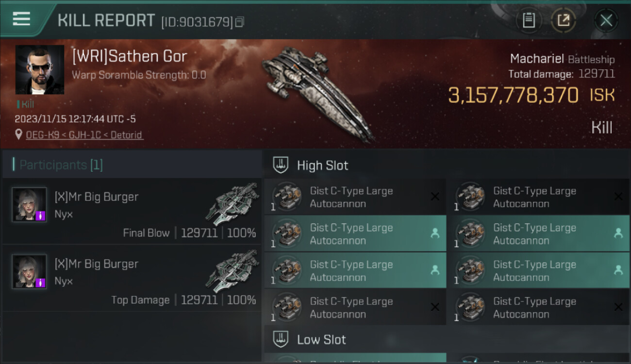Image resolution: width=631 pixels, height=364 pixels.
Task: Click the Top Damage Nyx ship icon
Action: click(232, 271)
